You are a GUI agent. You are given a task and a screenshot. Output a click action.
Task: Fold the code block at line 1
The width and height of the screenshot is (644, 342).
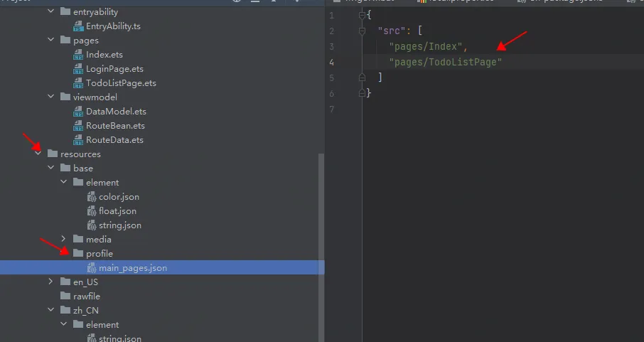click(362, 16)
